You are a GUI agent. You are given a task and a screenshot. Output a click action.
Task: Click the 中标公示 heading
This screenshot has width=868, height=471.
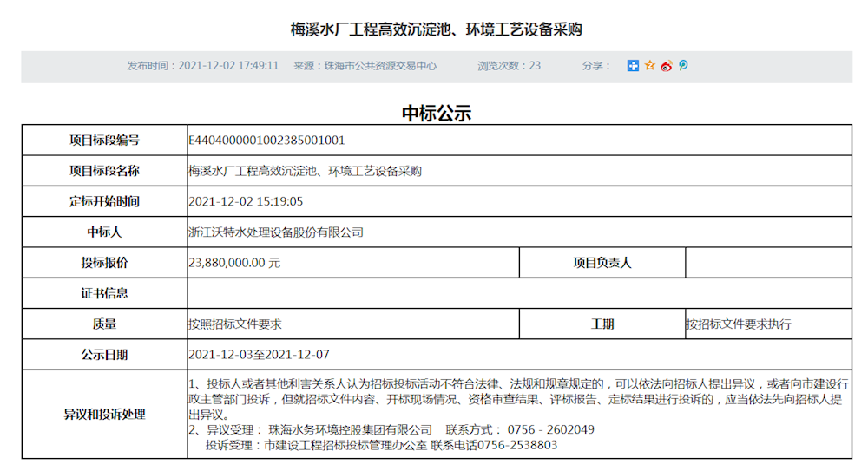click(436, 113)
